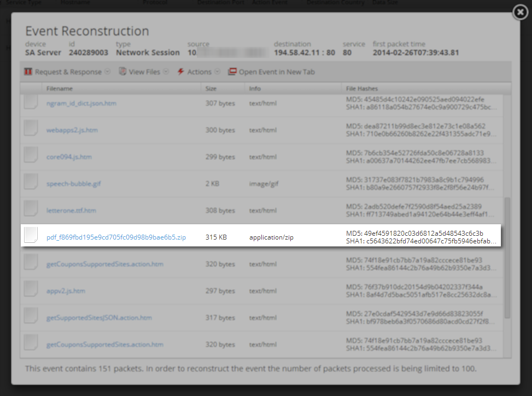
Task: Click the Open Event in New Tab monitor icon
Action: (x=232, y=71)
